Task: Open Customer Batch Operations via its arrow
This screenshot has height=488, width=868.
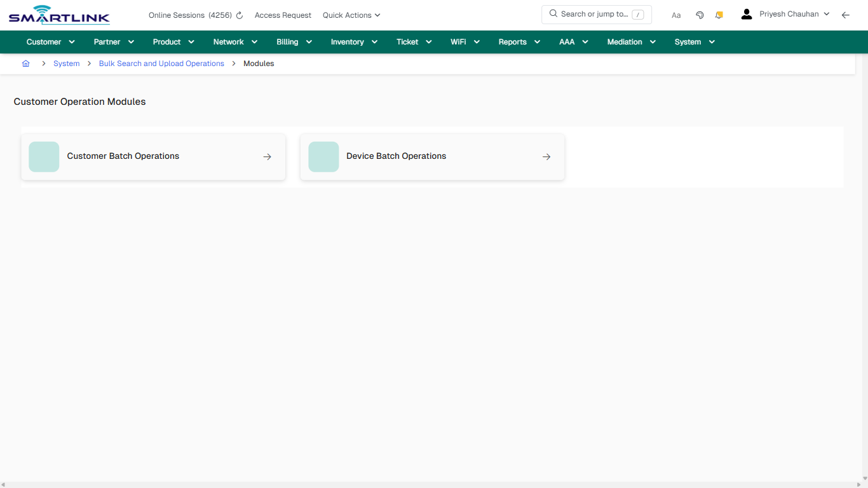Action: tap(267, 156)
